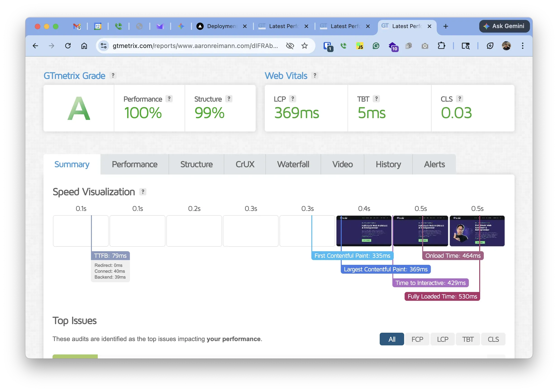Open the pinned Gmail tab
The image size is (558, 392).
[x=77, y=26]
